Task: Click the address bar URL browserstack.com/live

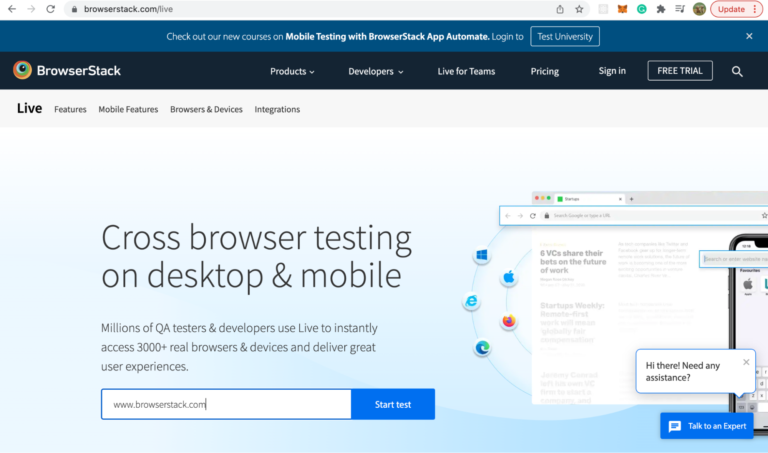Action: click(128, 9)
